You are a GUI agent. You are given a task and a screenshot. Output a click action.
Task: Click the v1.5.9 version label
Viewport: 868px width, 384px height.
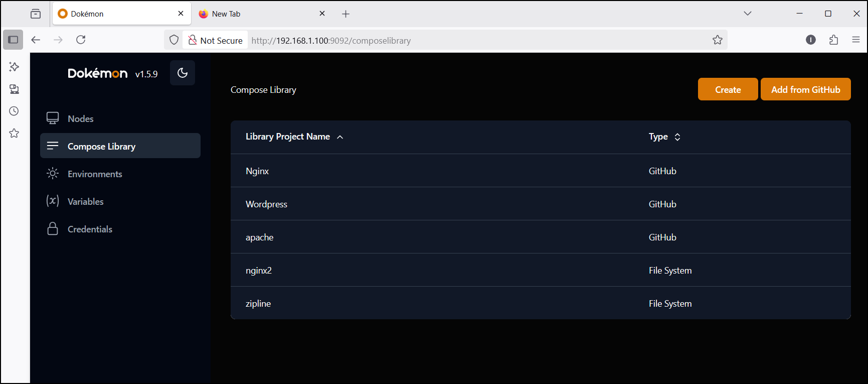tap(146, 74)
